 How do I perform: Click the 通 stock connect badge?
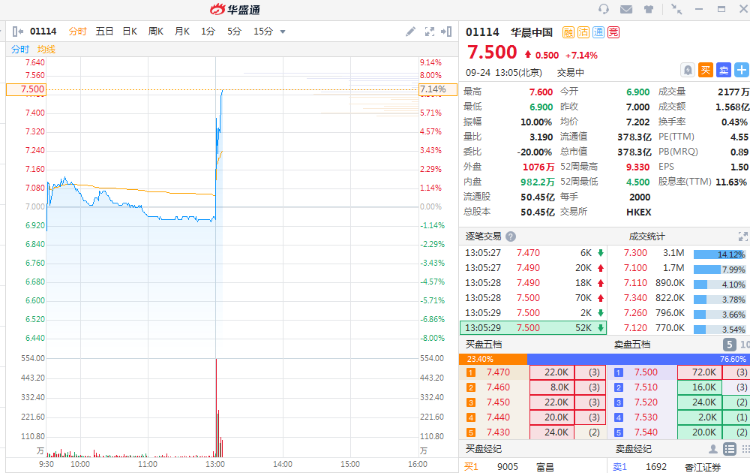tap(598, 32)
